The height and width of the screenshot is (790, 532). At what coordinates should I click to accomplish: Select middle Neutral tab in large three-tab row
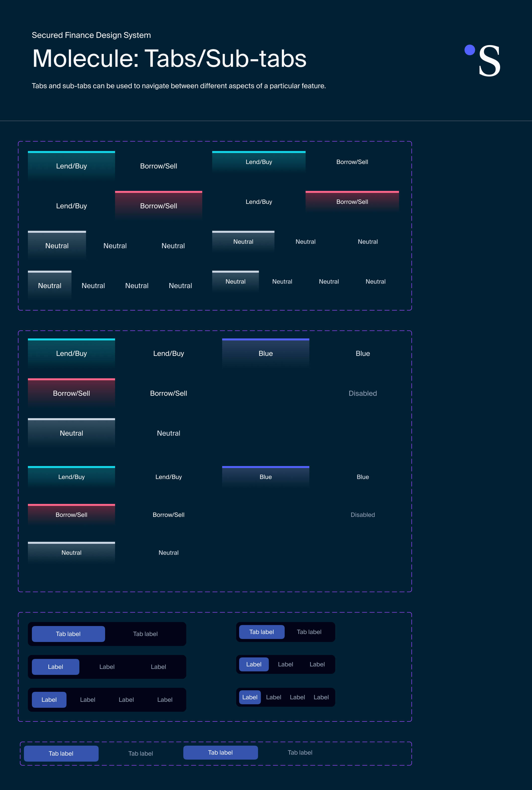(115, 245)
